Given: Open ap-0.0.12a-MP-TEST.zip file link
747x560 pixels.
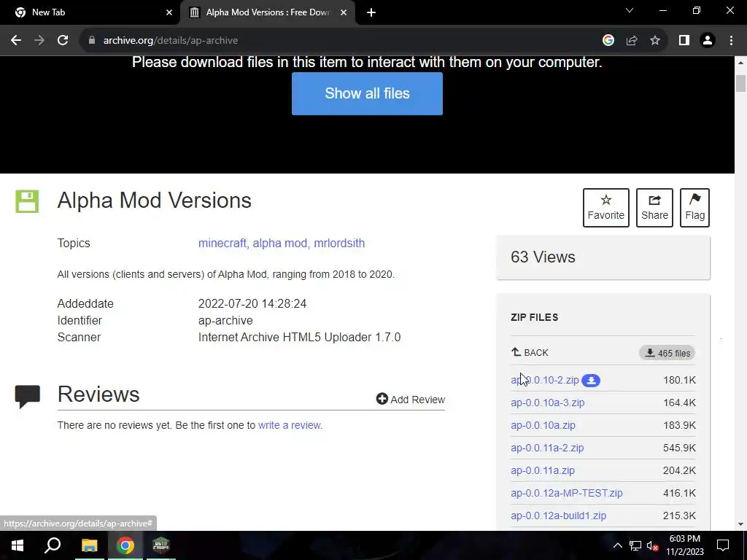Looking at the screenshot, I should [566, 494].
